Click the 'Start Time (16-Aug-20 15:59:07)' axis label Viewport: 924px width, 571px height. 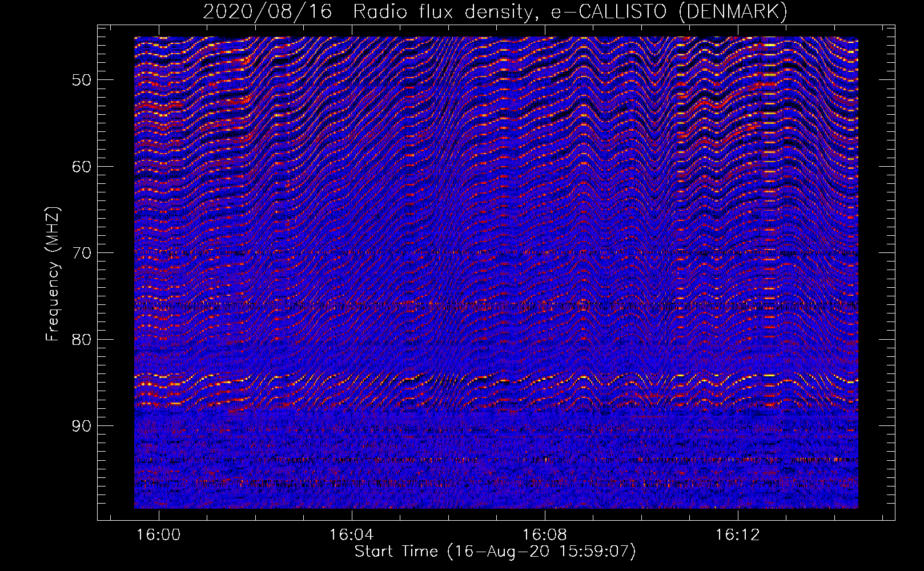(495, 552)
